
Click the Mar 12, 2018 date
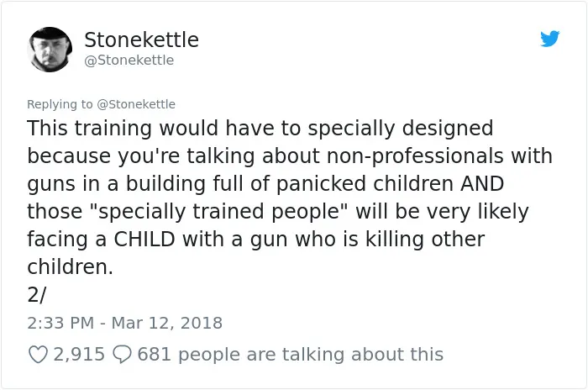pos(167,323)
